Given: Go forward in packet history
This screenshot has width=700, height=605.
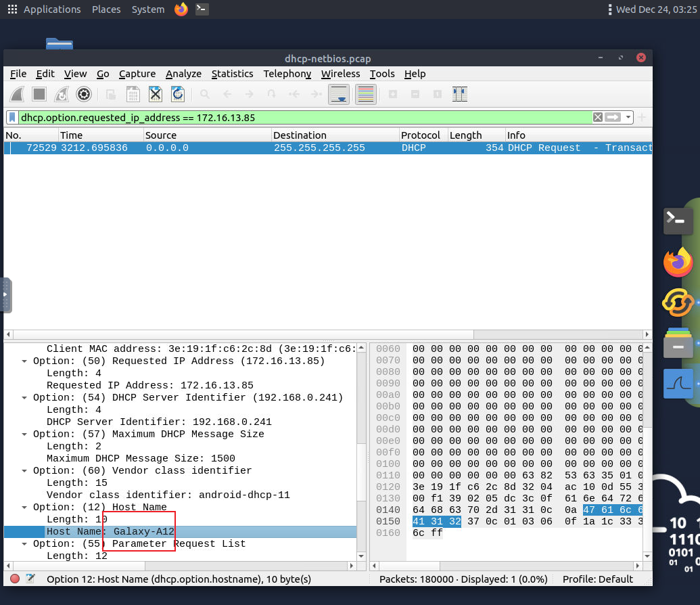Looking at the screenshot, I should 249,94.
